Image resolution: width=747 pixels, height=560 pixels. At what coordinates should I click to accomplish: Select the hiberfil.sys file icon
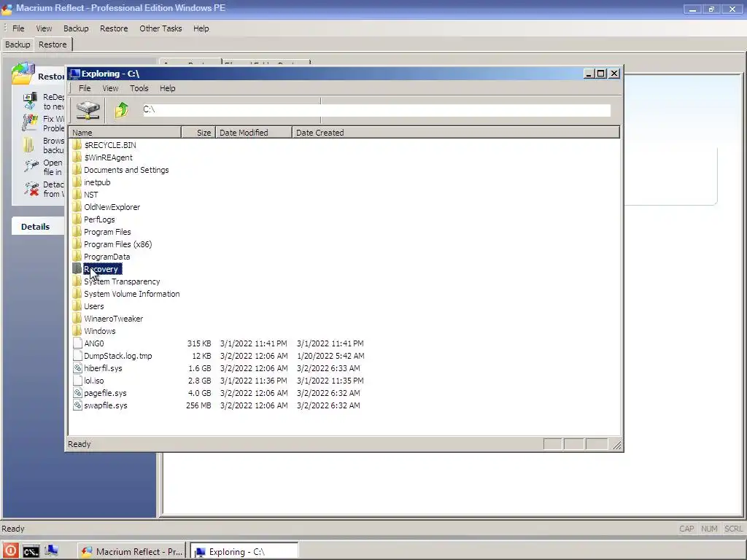(77, 368)
